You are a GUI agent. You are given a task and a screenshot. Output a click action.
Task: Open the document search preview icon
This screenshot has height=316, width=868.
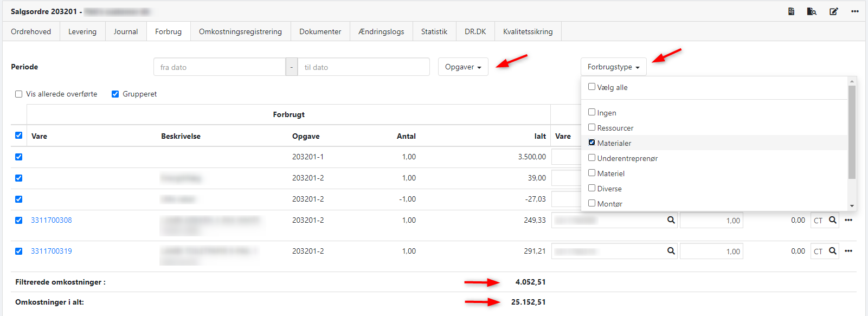(x=812, y=11)
